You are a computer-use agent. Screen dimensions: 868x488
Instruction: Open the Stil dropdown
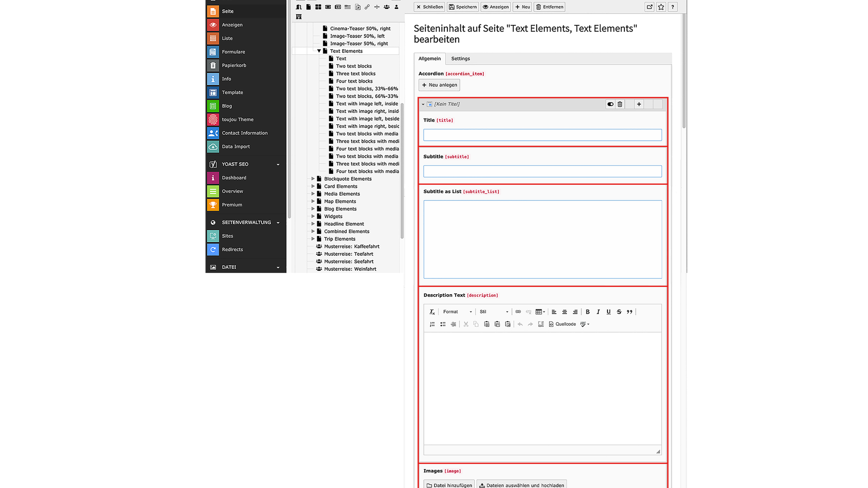pyautogui.click(x=494, y=312)
